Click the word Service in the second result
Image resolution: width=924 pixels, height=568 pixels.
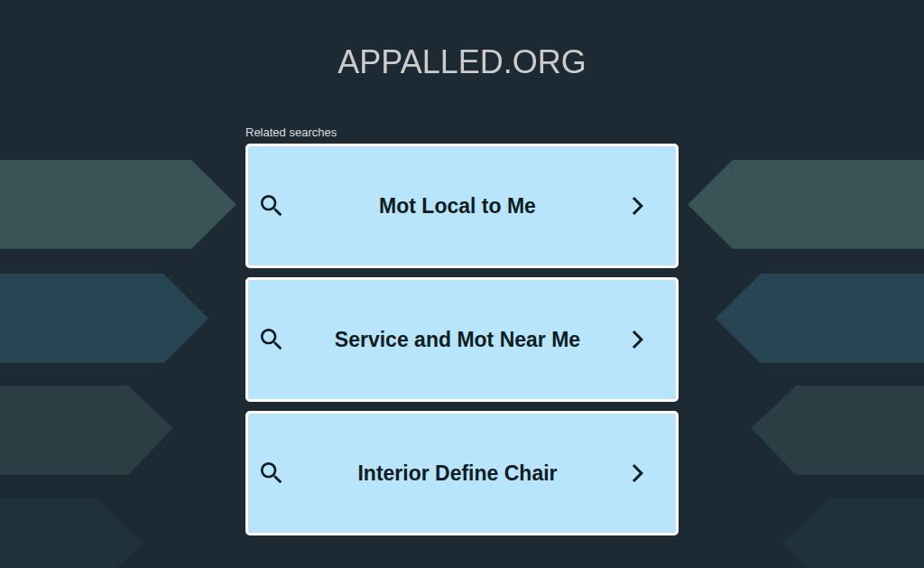pyautogui.click(x=372, y=340)
